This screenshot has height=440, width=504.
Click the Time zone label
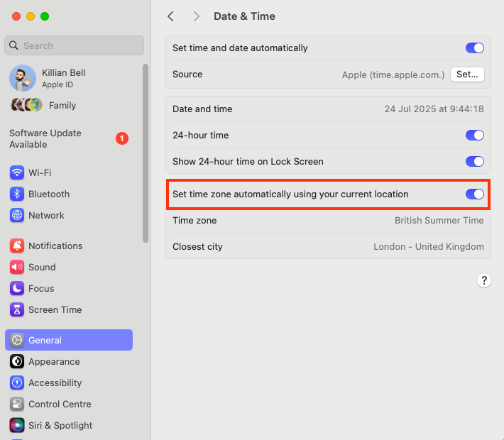195,221
